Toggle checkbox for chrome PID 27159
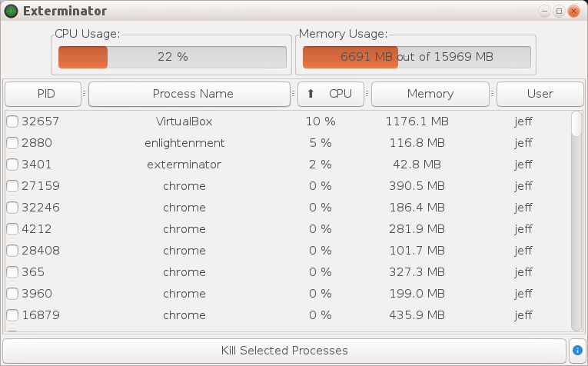588x366 pixels. 12,186
